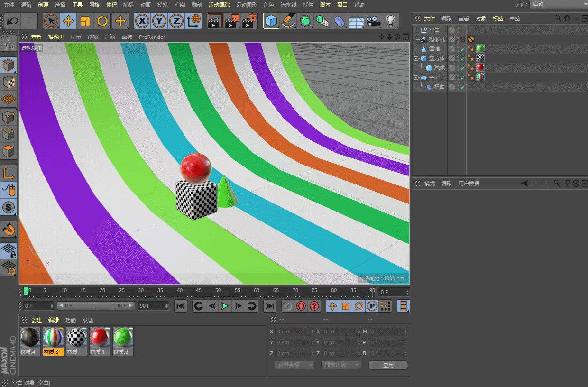Screen dimensions: 588x387
Task: Select the Rotate tool in top toolbar
Action: pyautogui.click(x=102, y=21)
